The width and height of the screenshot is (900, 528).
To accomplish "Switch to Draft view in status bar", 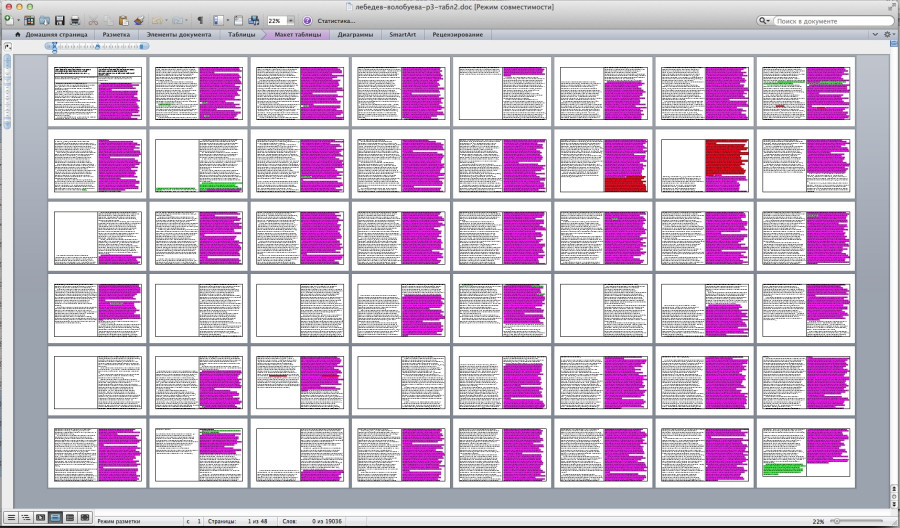I will (11, 517).
